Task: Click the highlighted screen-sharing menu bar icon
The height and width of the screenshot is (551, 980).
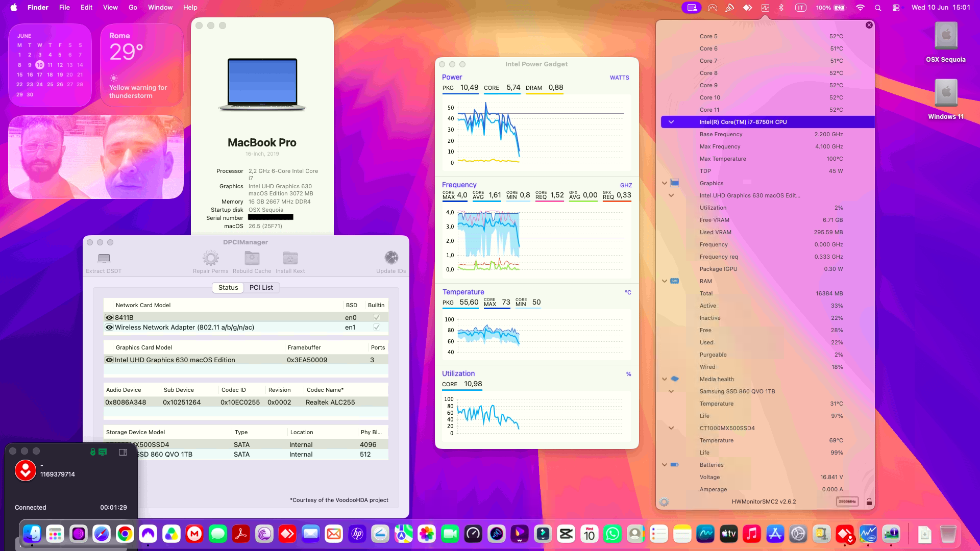Action: 692,8
